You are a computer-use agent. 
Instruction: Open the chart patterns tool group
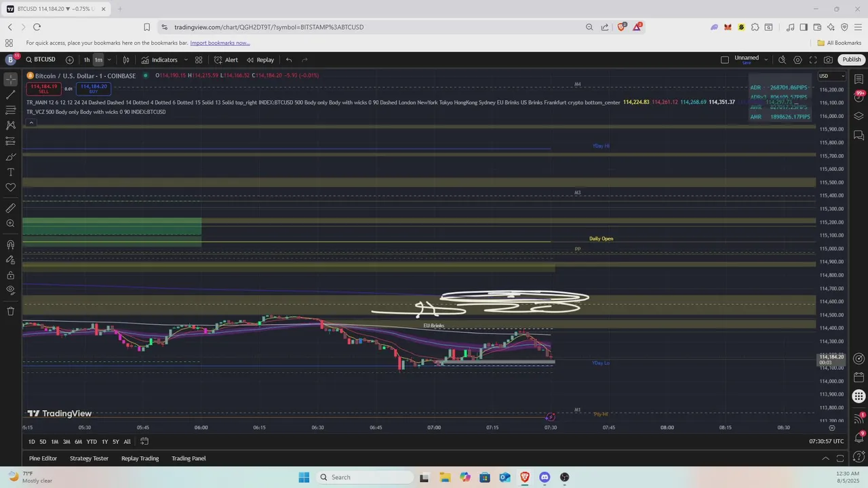pos(10,125)
